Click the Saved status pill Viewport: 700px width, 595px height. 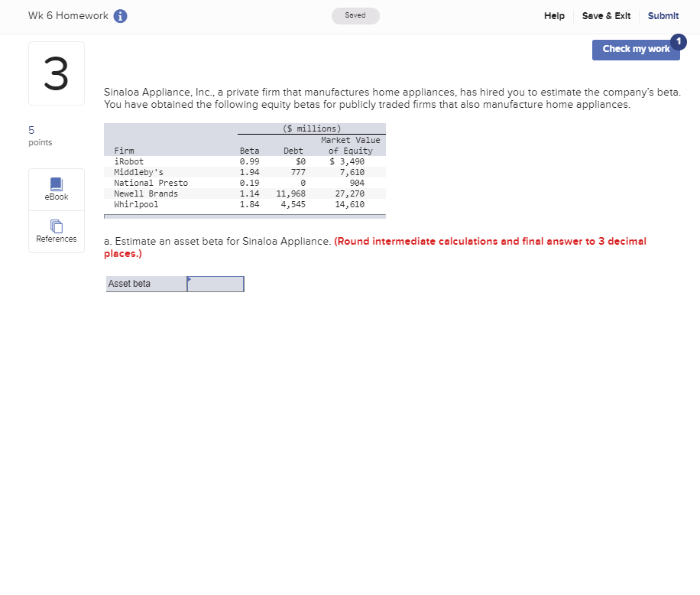pos(355,15)
